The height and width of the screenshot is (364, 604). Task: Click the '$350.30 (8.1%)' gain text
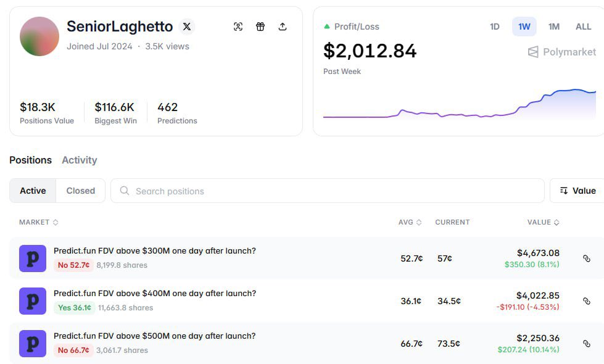click(x=532, y=265)
